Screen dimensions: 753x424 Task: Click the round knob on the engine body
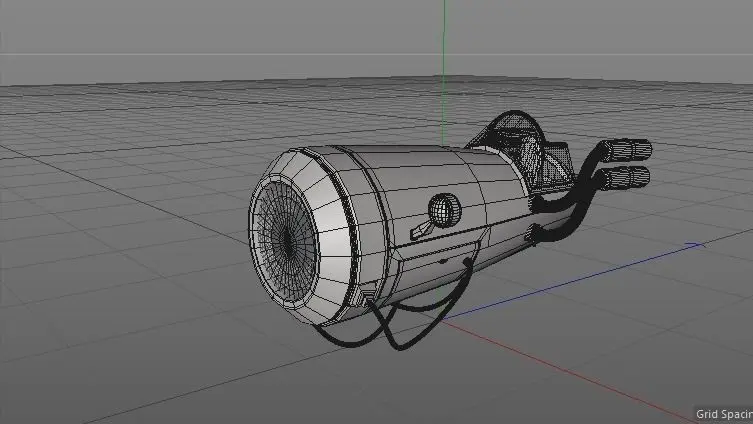click(x=444, y=210)
